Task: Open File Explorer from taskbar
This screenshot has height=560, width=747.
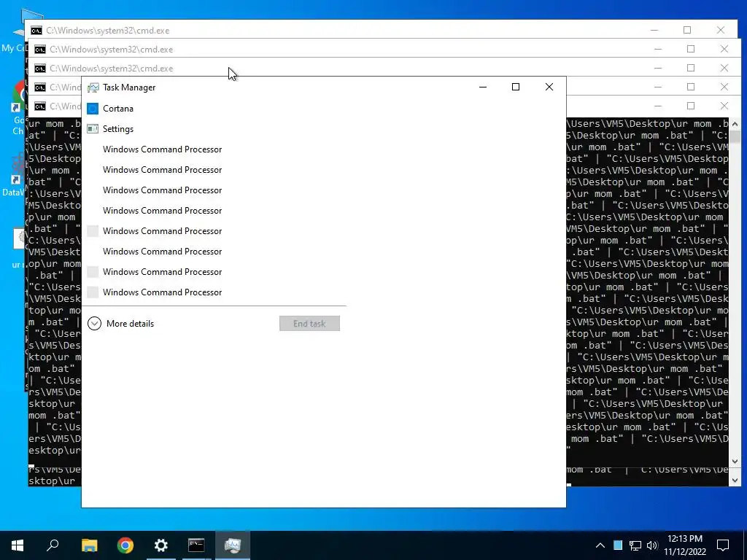Action: pyautogui.click(x=90, y=545)
